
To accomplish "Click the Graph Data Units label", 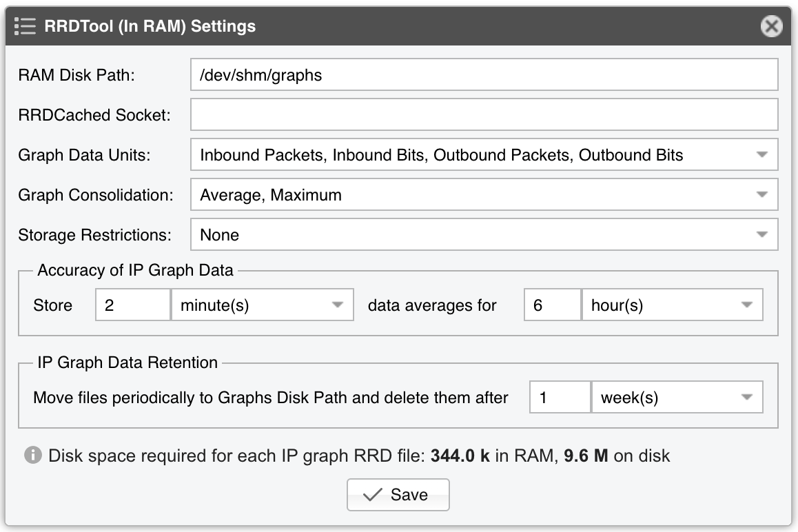I will click(x=85, y=155).
